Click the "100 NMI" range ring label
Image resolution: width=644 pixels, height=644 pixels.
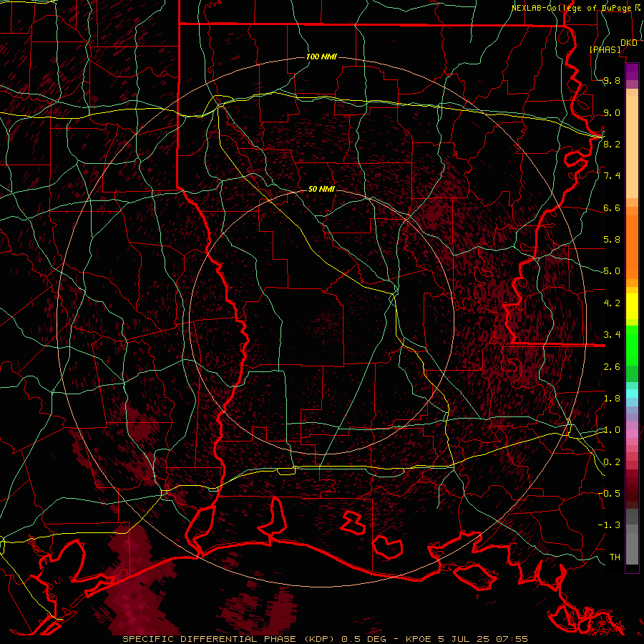point(321,57)
